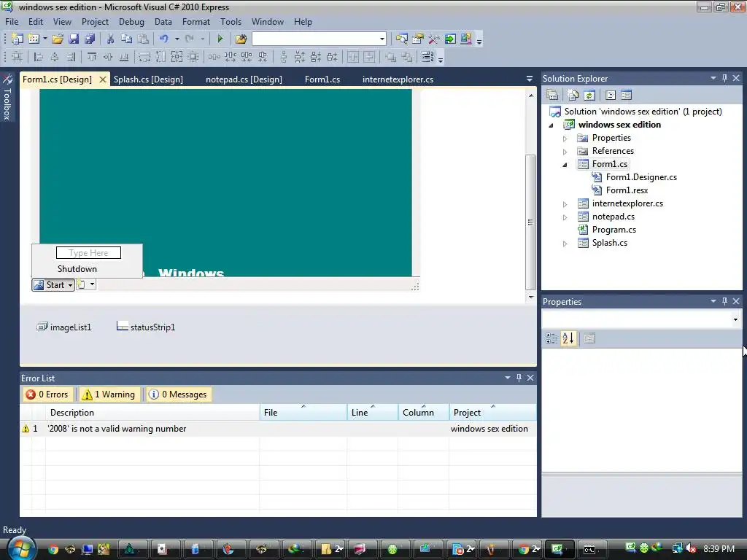Expand the Properties node in solution tree

tap(565, 139)
